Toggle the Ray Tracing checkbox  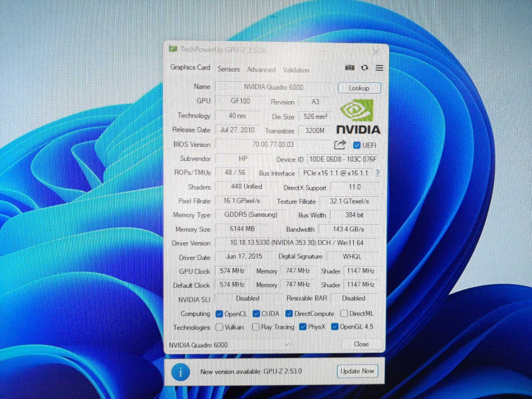point(255,327)
